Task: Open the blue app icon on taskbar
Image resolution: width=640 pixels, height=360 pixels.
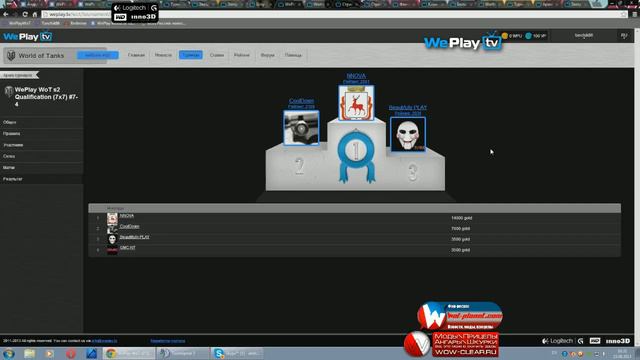Action: pyautogui.click(x=91, y=353)
